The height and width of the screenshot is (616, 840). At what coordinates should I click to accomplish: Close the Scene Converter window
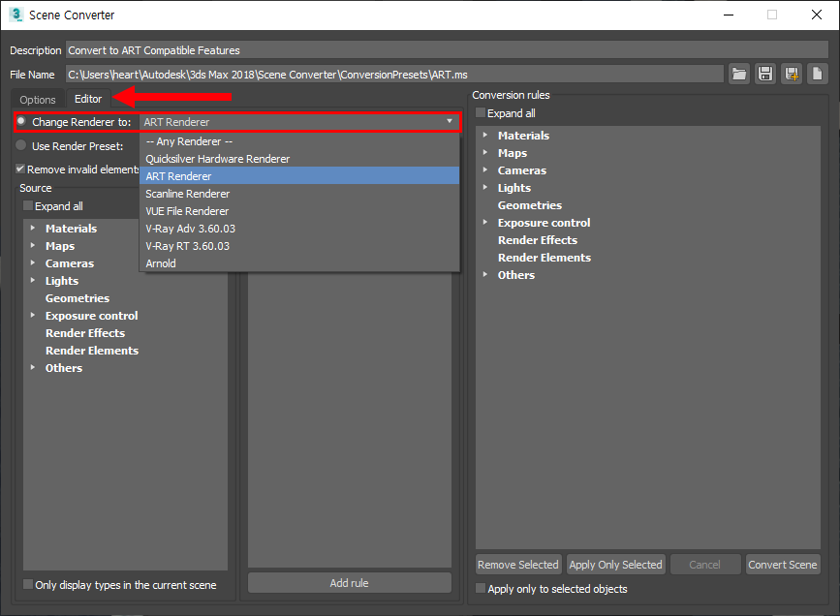pyautogui.click(x=817, y=15)
